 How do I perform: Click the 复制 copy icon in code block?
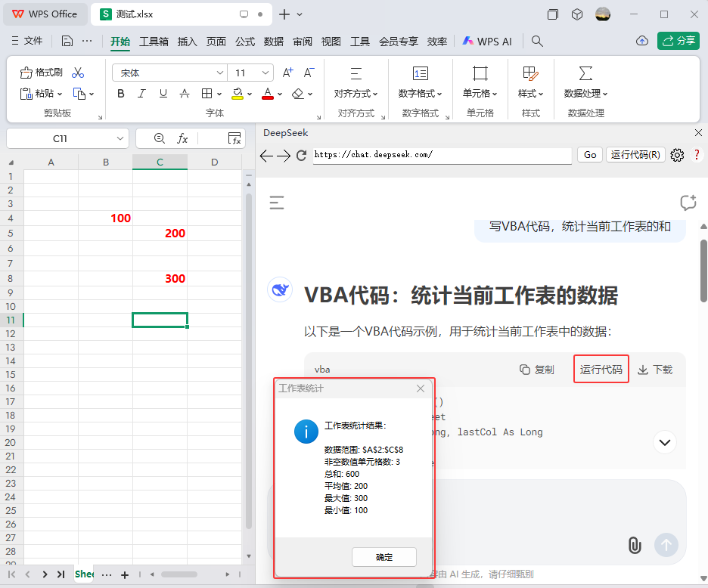[x=536, y=370]
